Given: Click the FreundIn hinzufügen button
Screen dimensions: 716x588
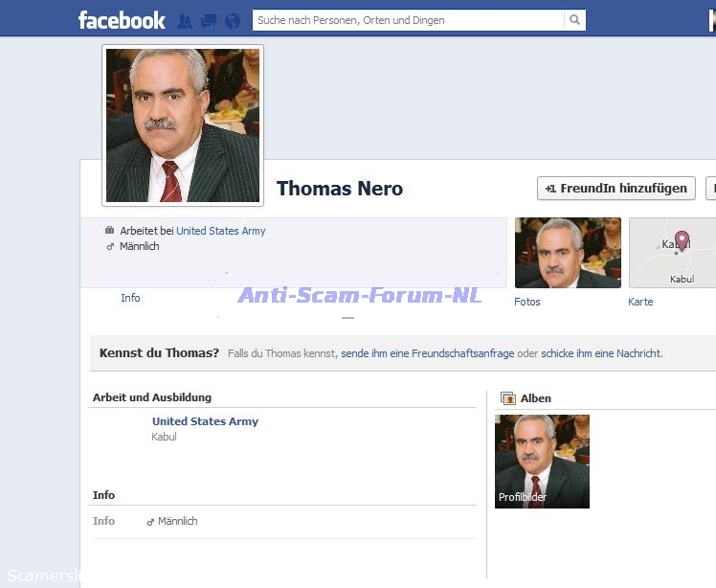Looking at the screenshot, I should pyautogui.click(x=616, y=189).
